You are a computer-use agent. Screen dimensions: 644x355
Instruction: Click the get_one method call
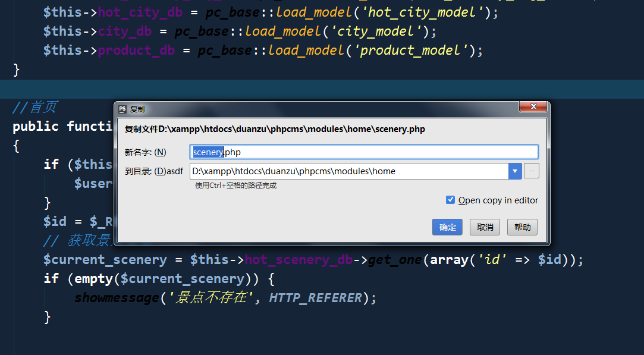pyautogui.click(x=395, y=260)
